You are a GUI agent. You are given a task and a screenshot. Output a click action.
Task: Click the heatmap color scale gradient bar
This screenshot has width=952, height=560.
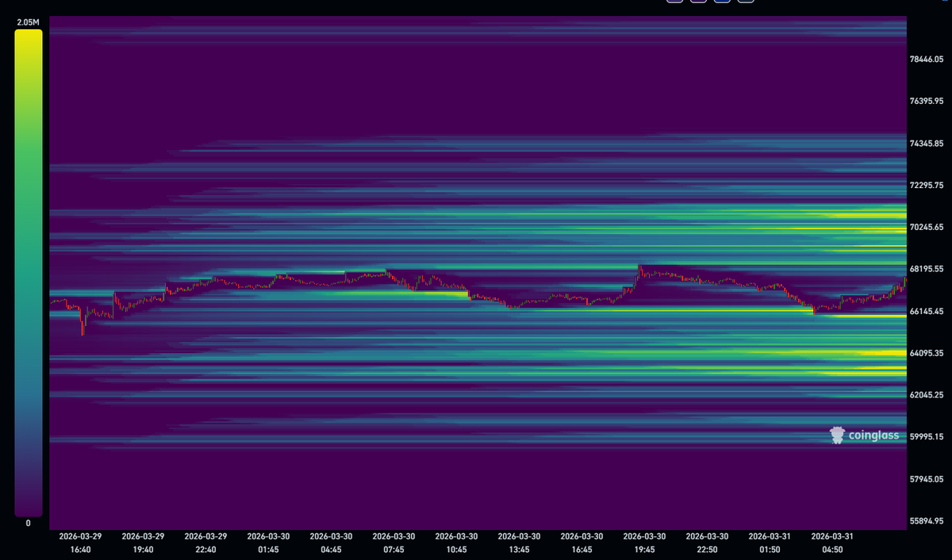pyautogui.click(x=28, y=273)
